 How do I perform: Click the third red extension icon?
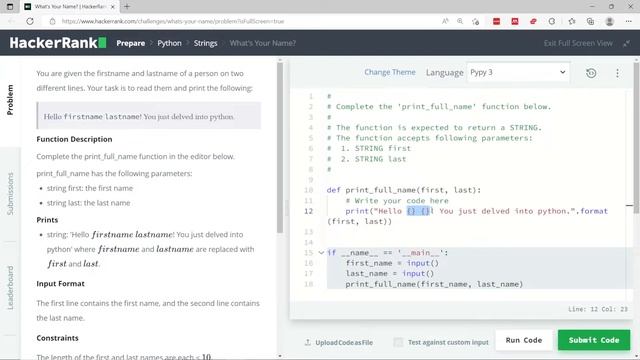tap(533, 21)
